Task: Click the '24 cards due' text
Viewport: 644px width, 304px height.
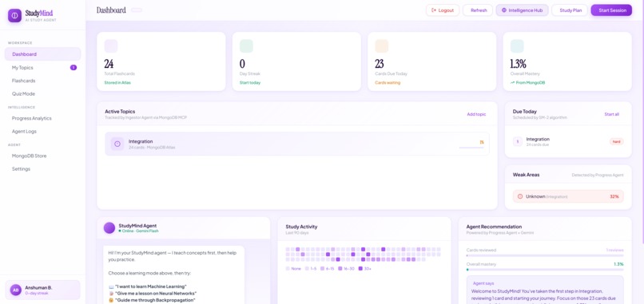Action: click(537, 145)
